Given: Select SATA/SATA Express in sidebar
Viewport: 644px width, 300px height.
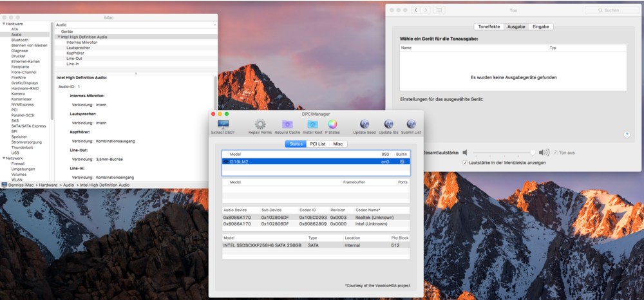Looking at the screenshot, I should [x=28, y=126].
